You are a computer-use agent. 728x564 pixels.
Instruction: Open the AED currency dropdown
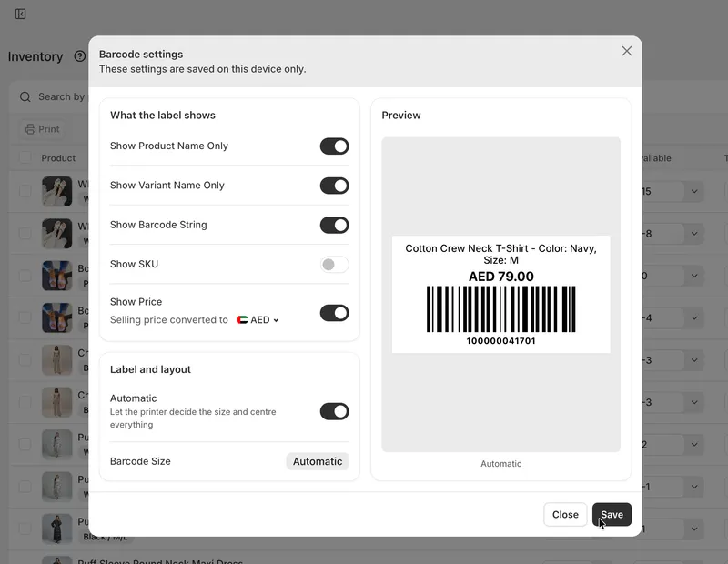pos(258,320)
